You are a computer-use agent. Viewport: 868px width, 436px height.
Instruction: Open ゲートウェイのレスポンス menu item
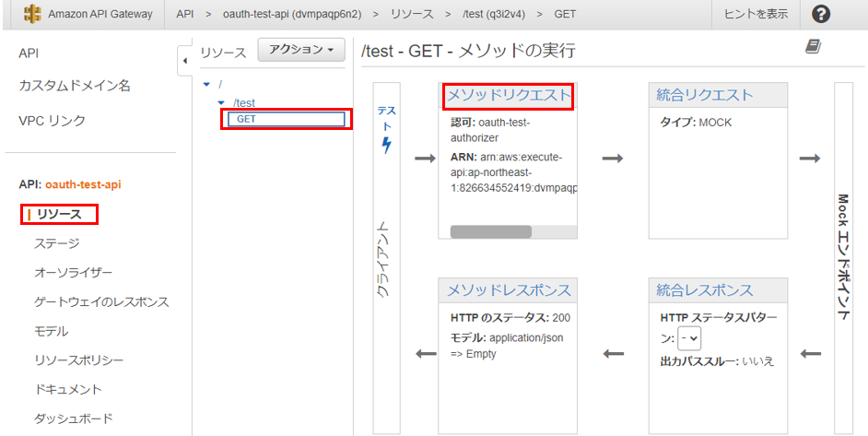(x=101, y=302)
